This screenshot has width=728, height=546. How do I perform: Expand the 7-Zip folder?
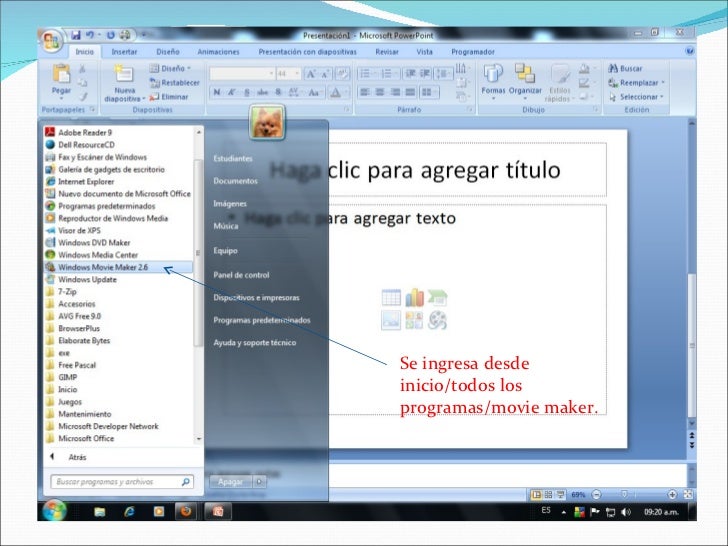click(x=61, y=292)
